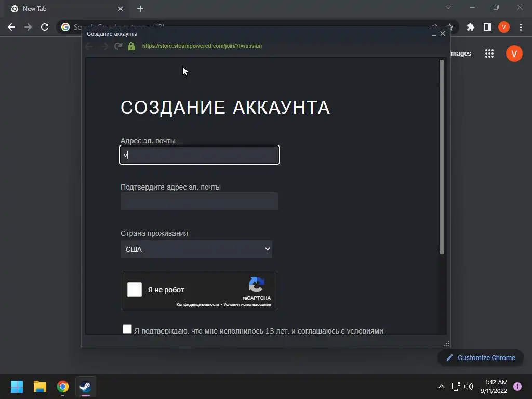Screen dimensions: 532x399
Task: Reload the Chrome page
Action: pyautogui.click(x=45, y=27)
